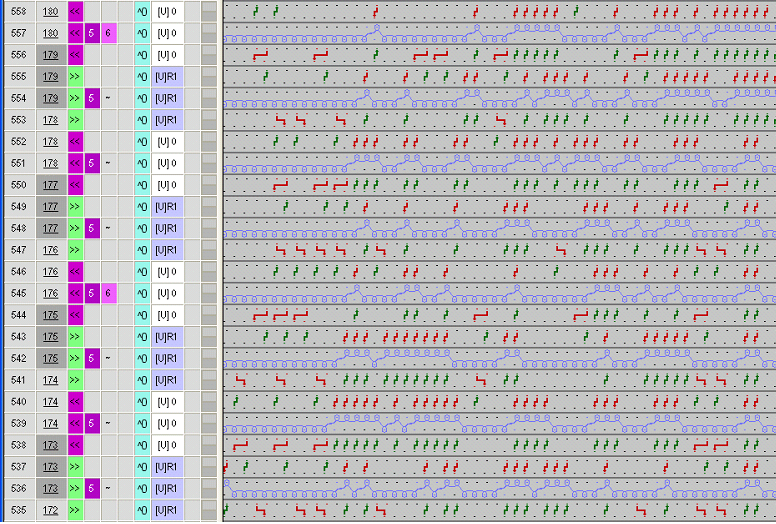
Task: Select the tilde symbol in row 554
Action: pyautogui.click(x=109, y=98)
